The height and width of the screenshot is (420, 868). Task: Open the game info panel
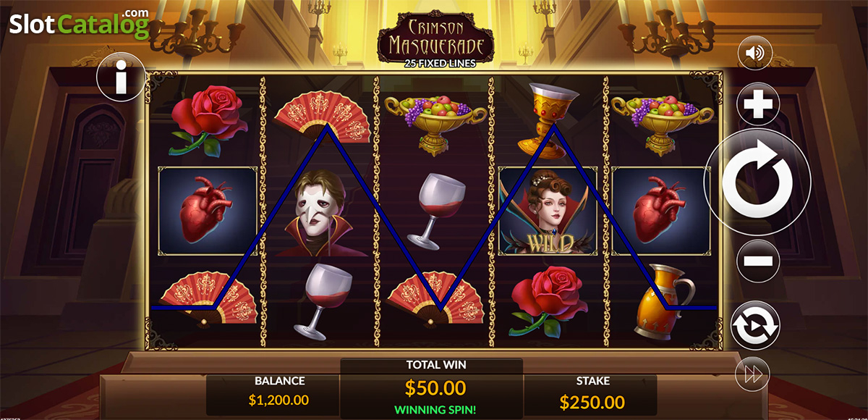point(122,77)
